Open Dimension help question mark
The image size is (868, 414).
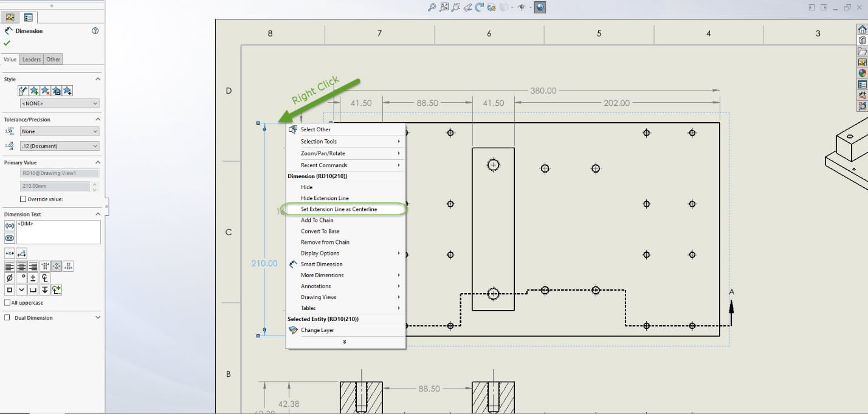tap(95, 31)
